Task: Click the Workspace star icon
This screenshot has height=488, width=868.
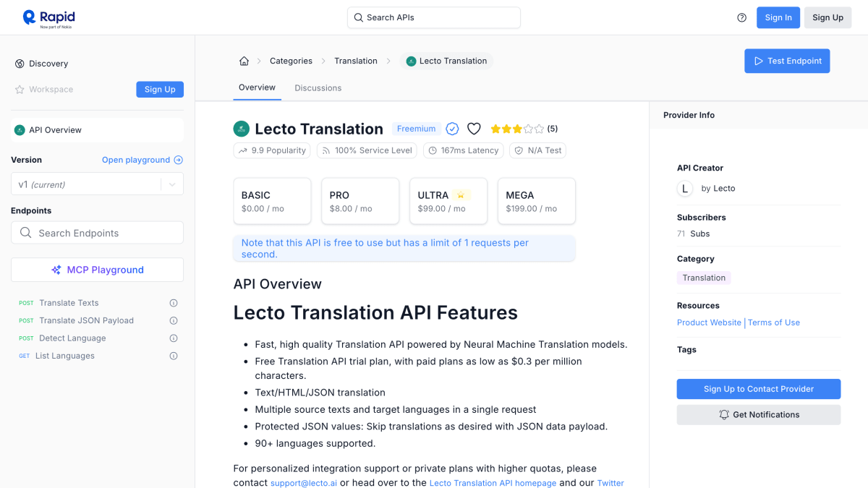Action: pyautogui.click(x=20, y=90)
